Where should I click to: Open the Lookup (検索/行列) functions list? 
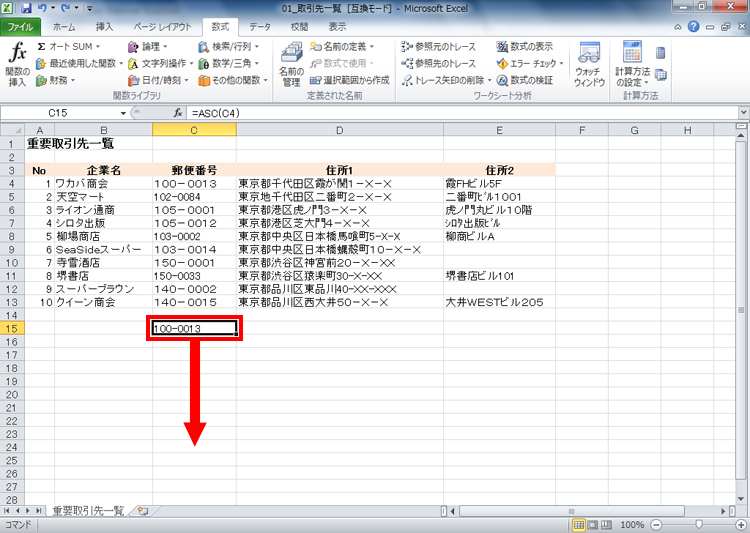[229, 46]
